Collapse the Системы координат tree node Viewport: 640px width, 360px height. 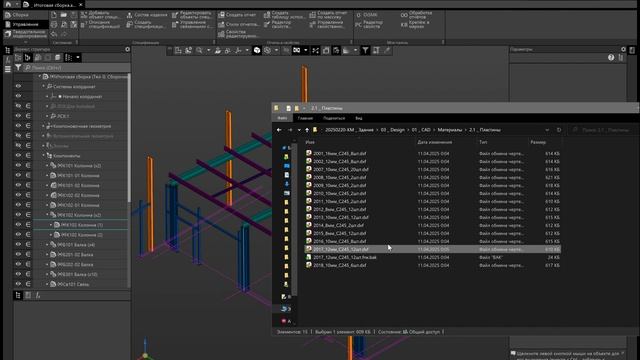click(x=44, y=87)
